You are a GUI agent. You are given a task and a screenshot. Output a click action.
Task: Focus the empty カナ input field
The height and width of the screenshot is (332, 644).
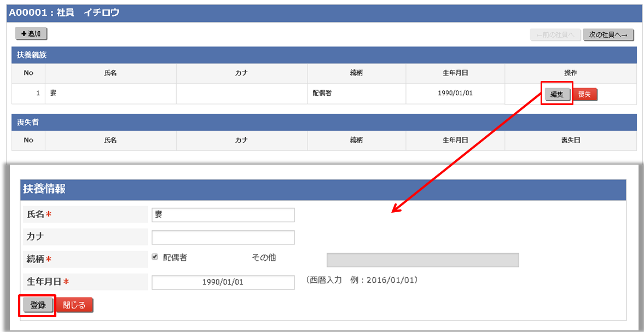coord(223,237)
